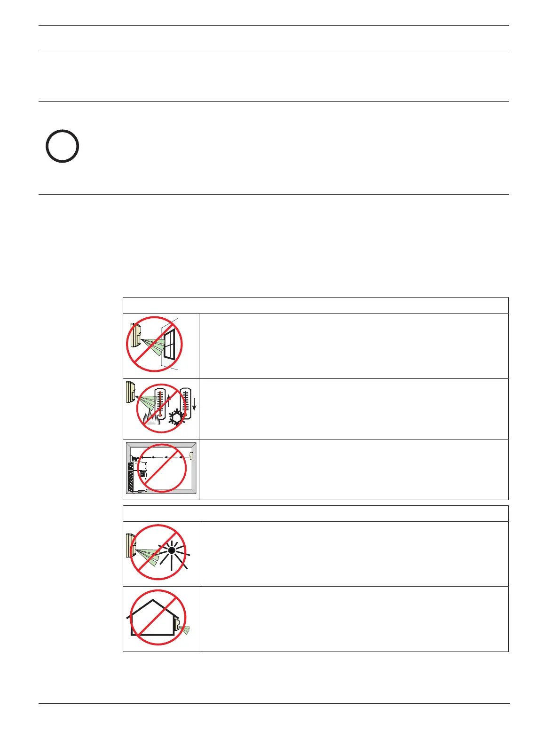Click the second table's empty header row
560x746 pixels.
[x=315, y=513]
